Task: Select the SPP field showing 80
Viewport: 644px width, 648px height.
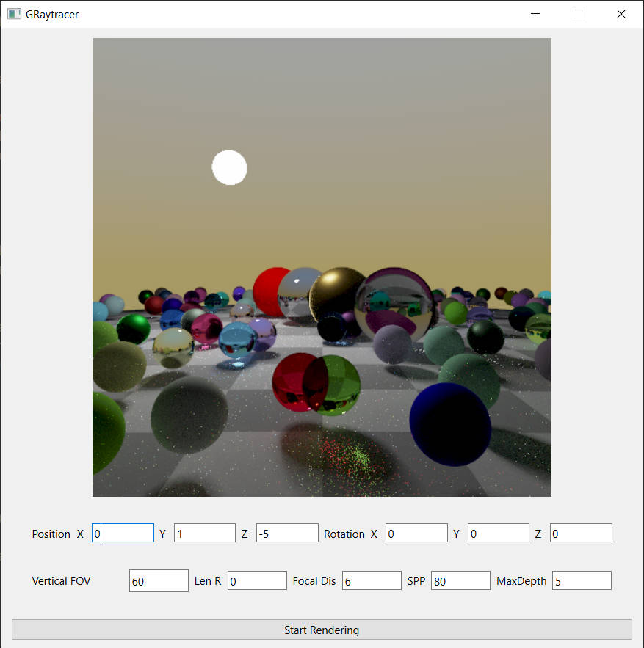Action: click(460, 581)
